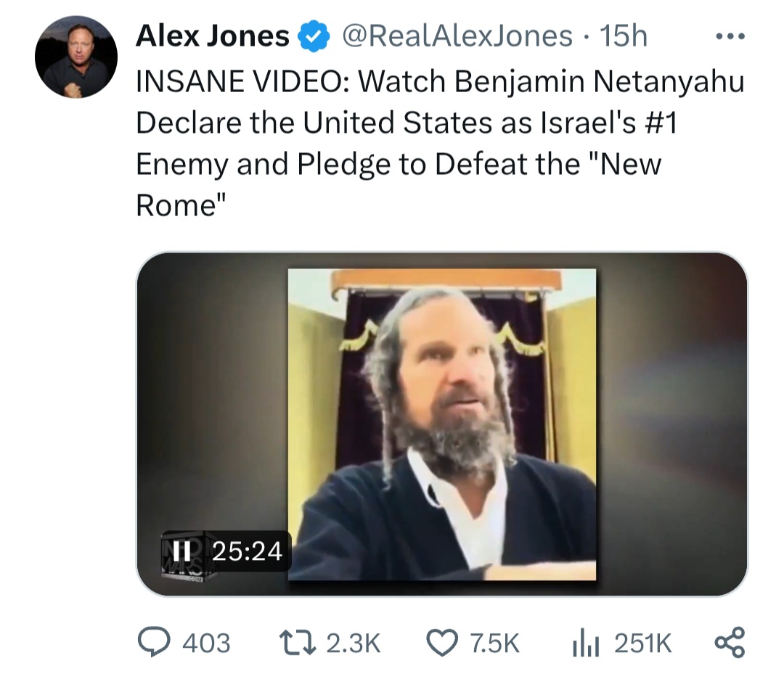Click the 251K views count
The width and height of the screenshot is (784, 687).
pyautogui.click(x=643, y=643)
